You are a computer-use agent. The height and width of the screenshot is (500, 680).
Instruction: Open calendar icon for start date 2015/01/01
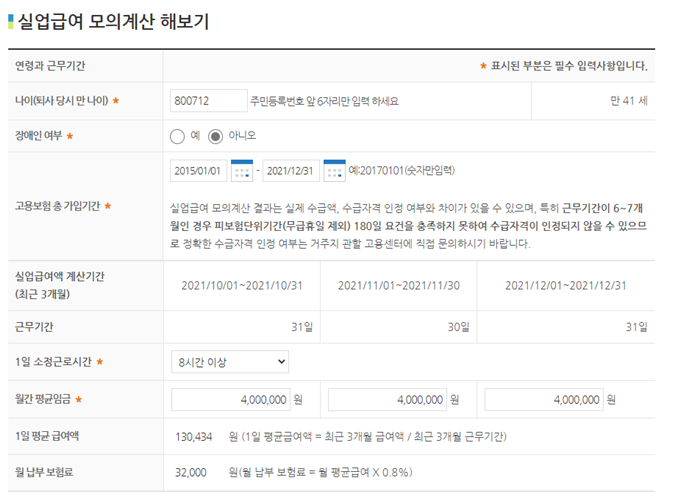[242, 171]
